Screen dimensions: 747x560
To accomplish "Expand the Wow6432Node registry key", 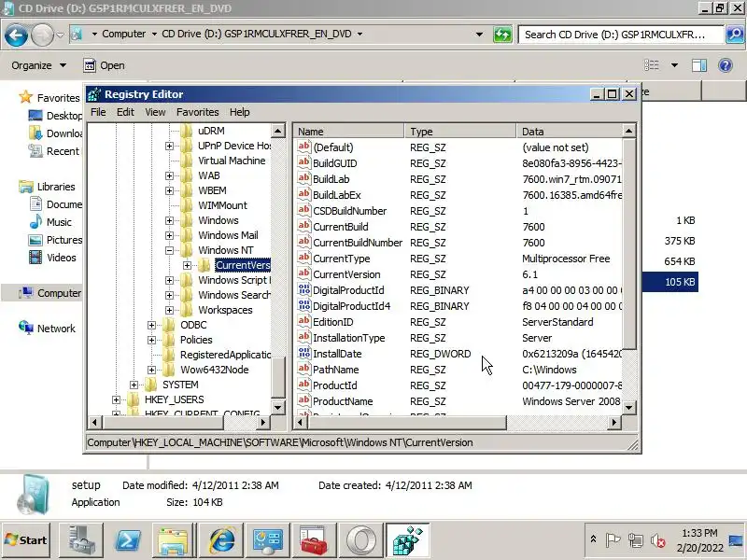I will tap(151, 370).
